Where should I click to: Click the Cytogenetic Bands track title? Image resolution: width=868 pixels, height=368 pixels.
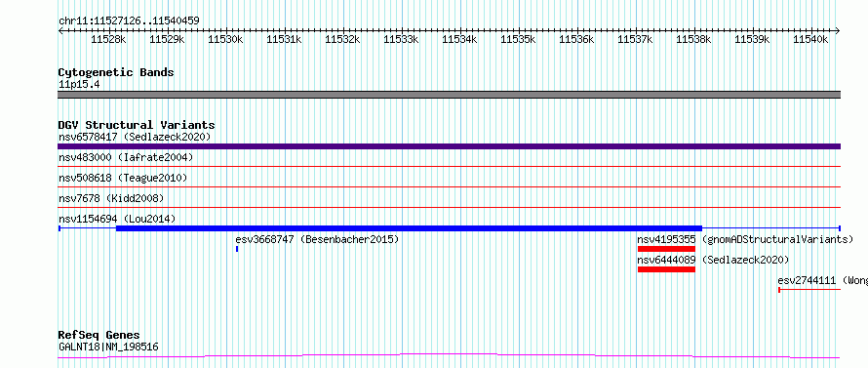[116, 72]
